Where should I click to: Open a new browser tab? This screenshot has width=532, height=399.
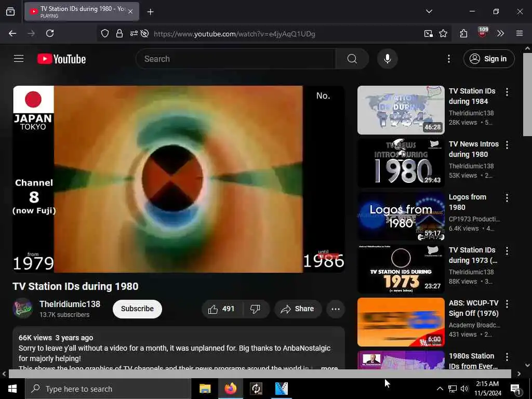150,12
